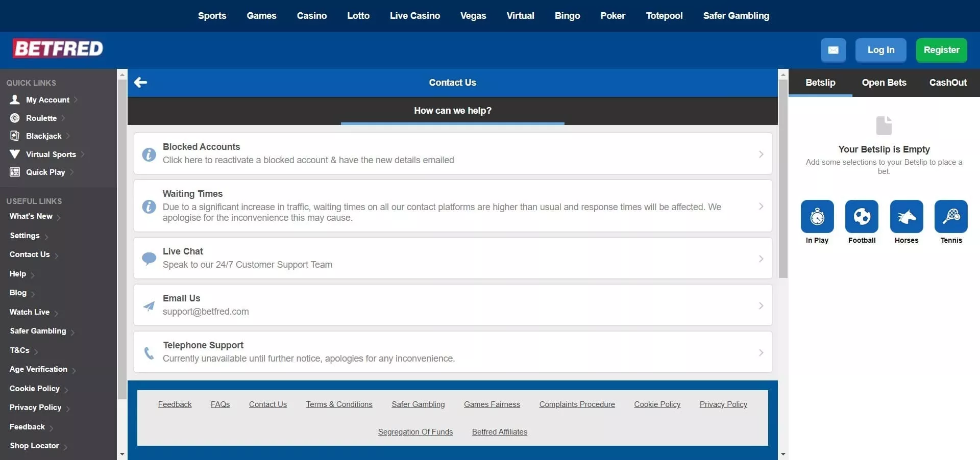Click the Live Chat speech bubble icon

tap(149, 259)
